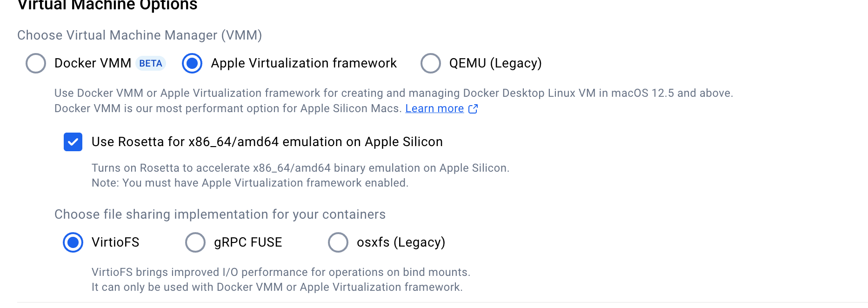Viewport: 868px width, 308px height.
Task: Pick the osxfs (Legacy) radio button
Action: pyautogui.click(x=338, y=242)
